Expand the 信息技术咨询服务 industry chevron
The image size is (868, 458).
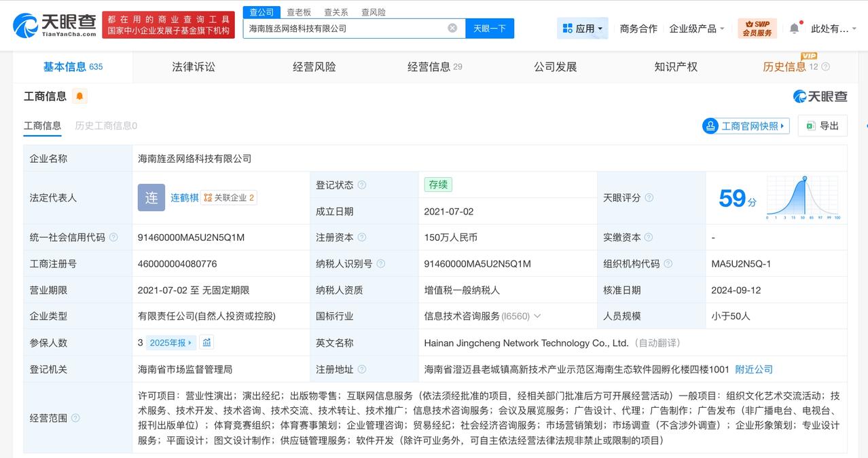(x=537, y=316)
